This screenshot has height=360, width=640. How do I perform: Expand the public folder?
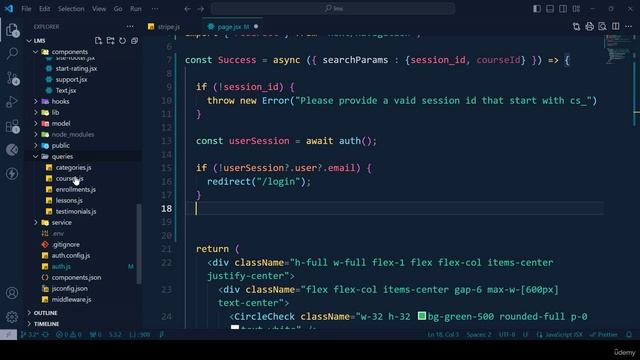click(x=36, y=145)
